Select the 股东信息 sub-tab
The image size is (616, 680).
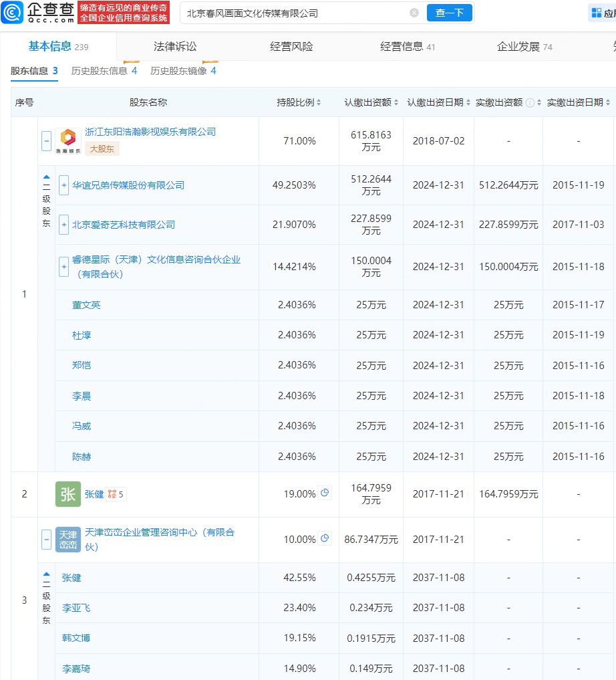(34, 71)
